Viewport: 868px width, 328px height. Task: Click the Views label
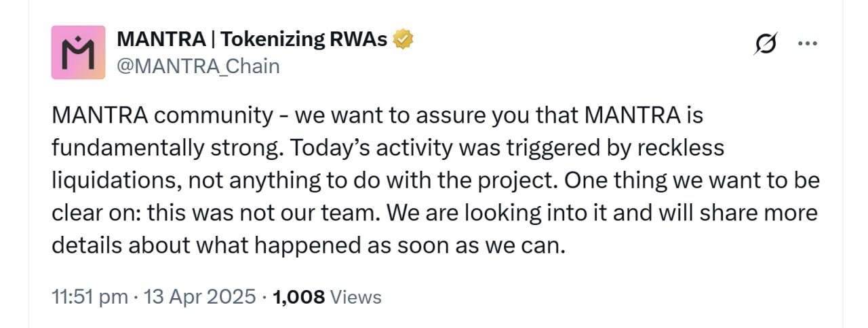[356, 297]
